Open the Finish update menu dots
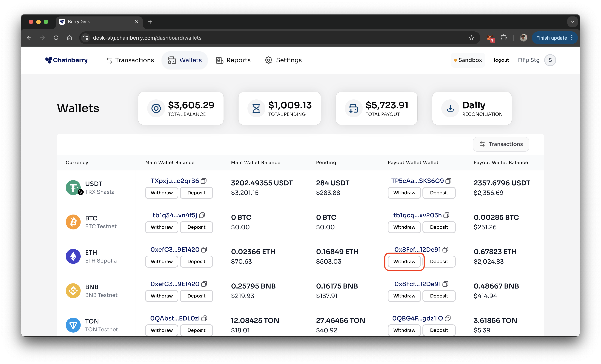Image resolution: width=601 pixels, height=364 pixels. point(572,38)
